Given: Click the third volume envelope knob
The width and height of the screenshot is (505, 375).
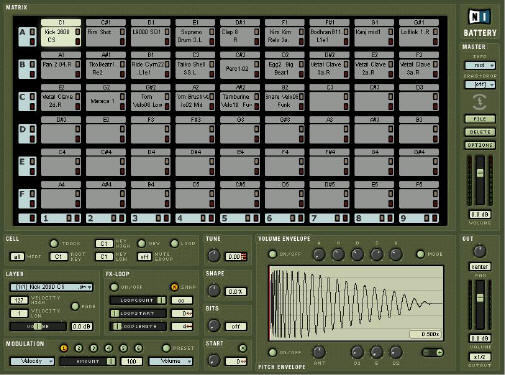Looking at the screenshot, I should click(357, 255).
